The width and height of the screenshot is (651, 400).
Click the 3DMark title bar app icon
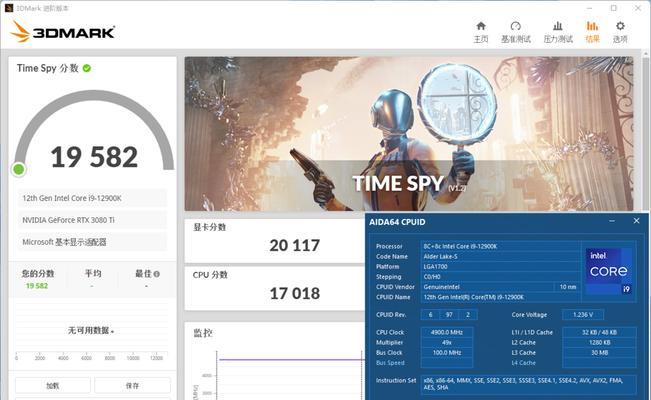click(9, 8)
